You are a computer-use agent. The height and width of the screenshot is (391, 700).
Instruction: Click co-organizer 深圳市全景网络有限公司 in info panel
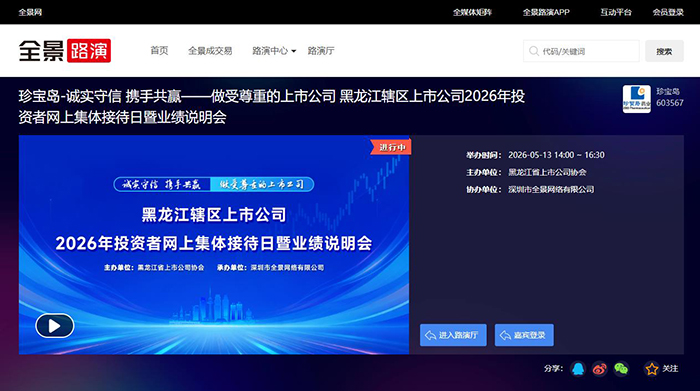click(x=551, y=189)
